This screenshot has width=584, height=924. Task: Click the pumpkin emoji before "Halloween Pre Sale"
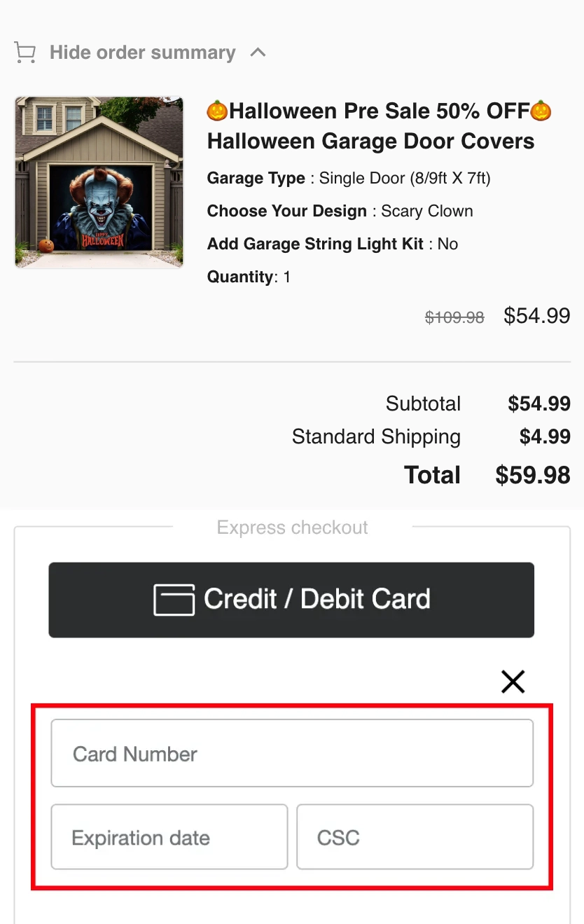pyautogui.click(x=218, y=111)
